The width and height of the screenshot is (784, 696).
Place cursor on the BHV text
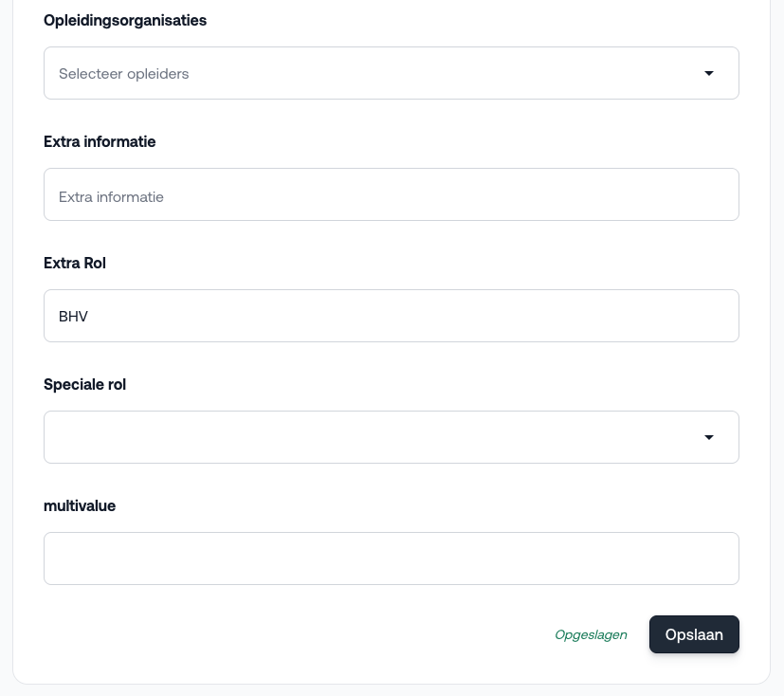(74, 317)
